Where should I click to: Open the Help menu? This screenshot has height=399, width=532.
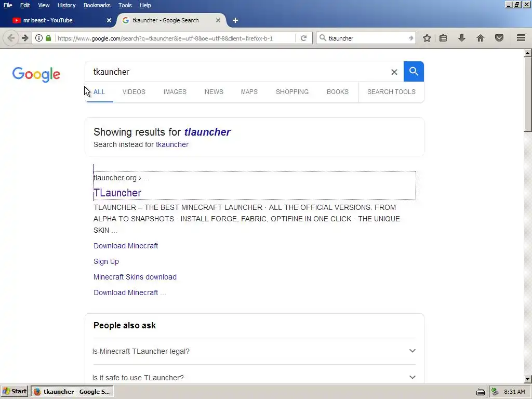point(145,5)
